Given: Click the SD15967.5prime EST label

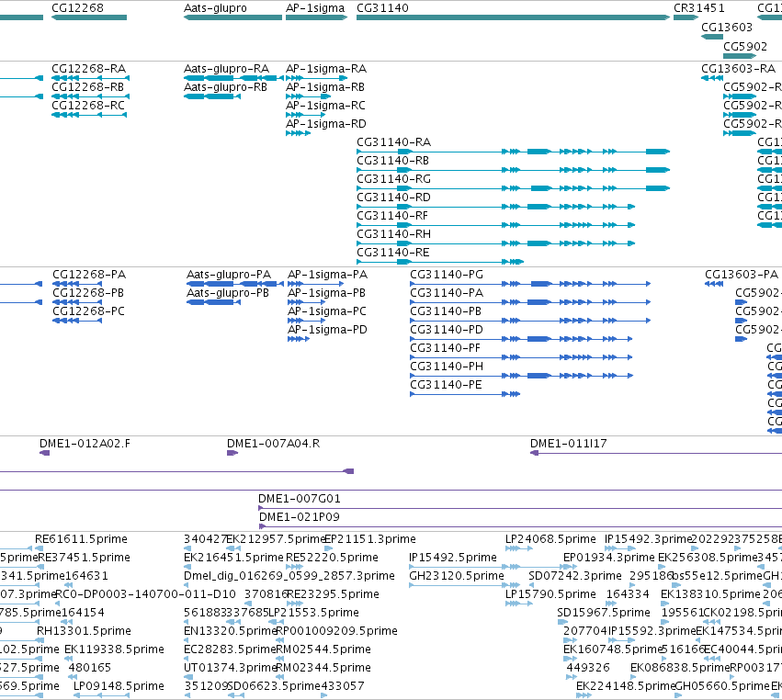Looking at the screenshot, I should [x=604, y=613].
